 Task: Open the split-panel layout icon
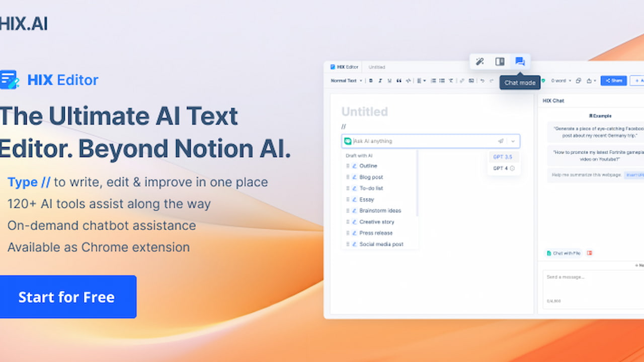(500, 61)
